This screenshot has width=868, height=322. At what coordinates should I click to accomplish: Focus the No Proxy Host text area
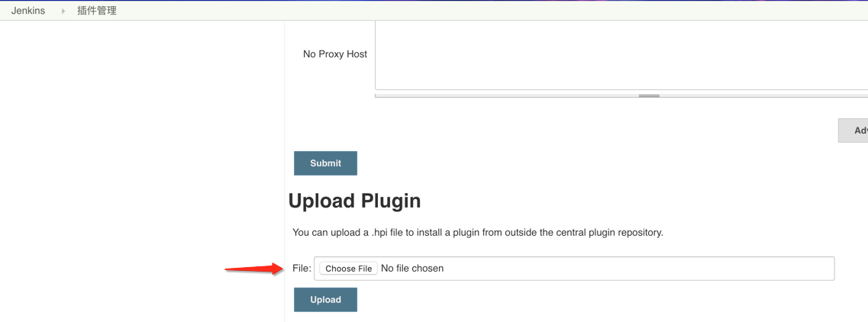coord(621,55)
